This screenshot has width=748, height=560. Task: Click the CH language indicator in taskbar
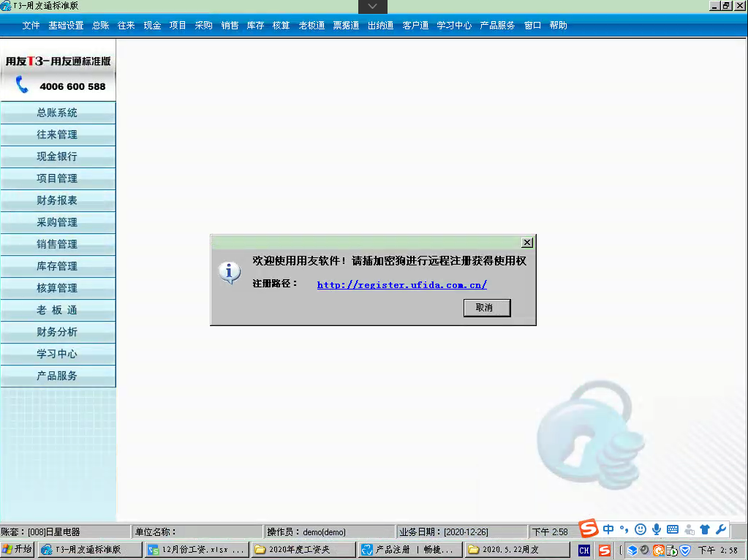pyautogui.click(x=584, y=550)
